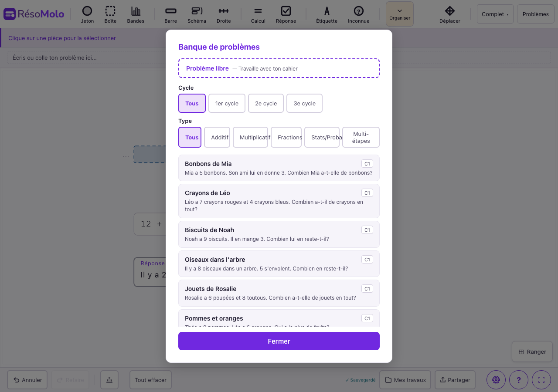Toggle fullscreen mode icon
Screen dimensions: 558x392
[x=541, y=380]
